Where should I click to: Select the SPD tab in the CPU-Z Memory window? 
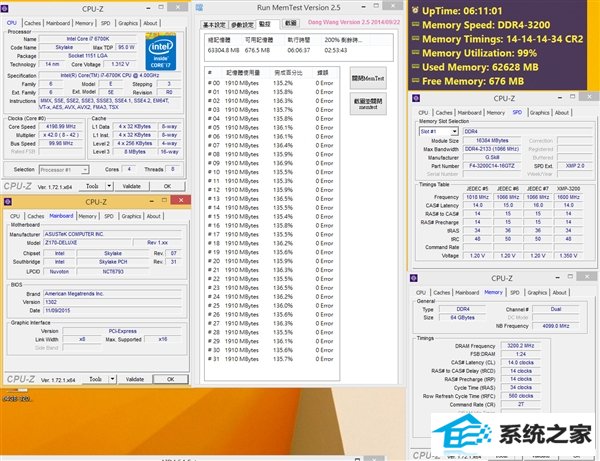515,293
